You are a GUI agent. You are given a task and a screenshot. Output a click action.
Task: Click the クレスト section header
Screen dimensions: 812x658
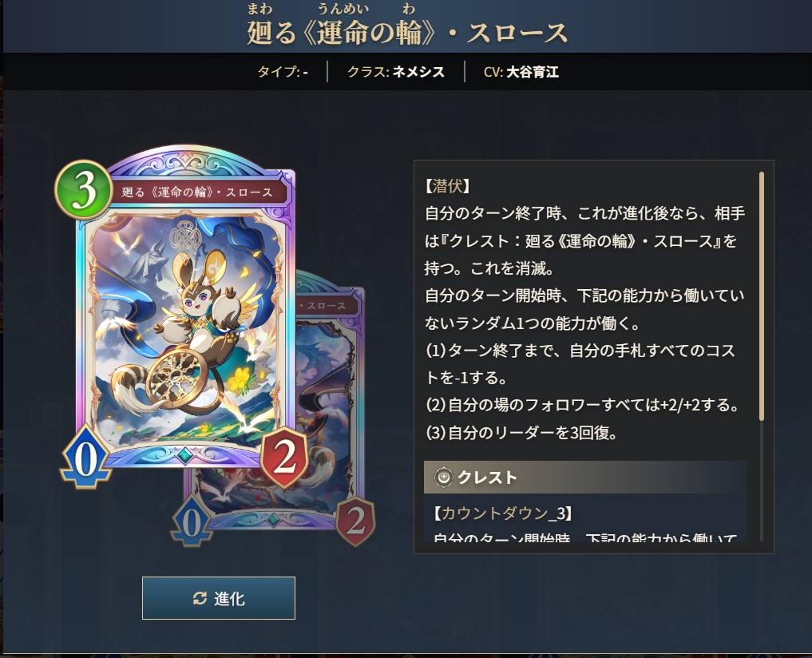(x=585, y=478)
